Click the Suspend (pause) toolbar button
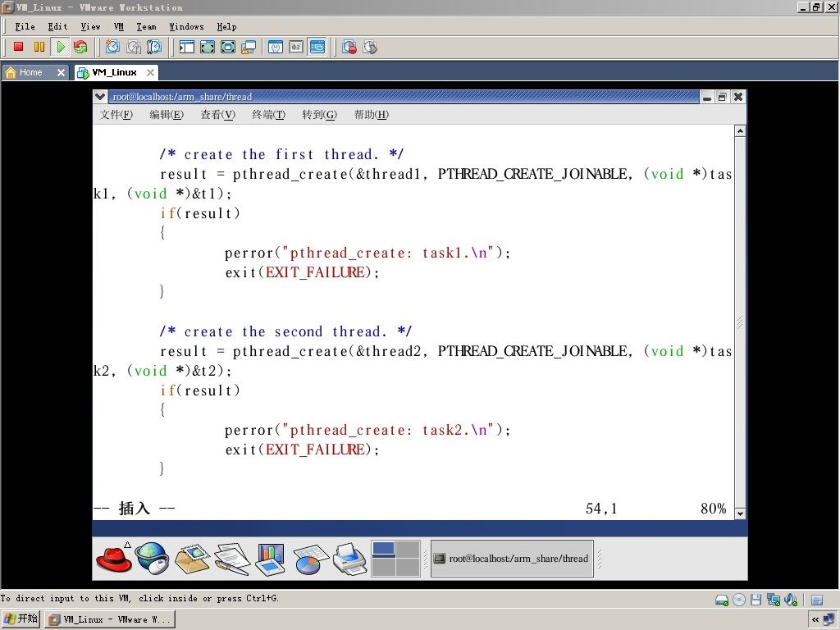840x630 pixels. tap(39, 47)
